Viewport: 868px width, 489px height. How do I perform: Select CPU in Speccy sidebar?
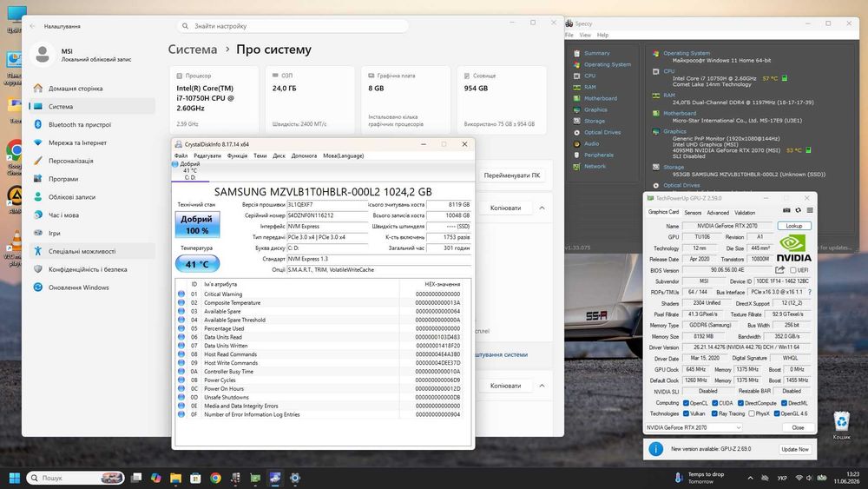point(590,76)
